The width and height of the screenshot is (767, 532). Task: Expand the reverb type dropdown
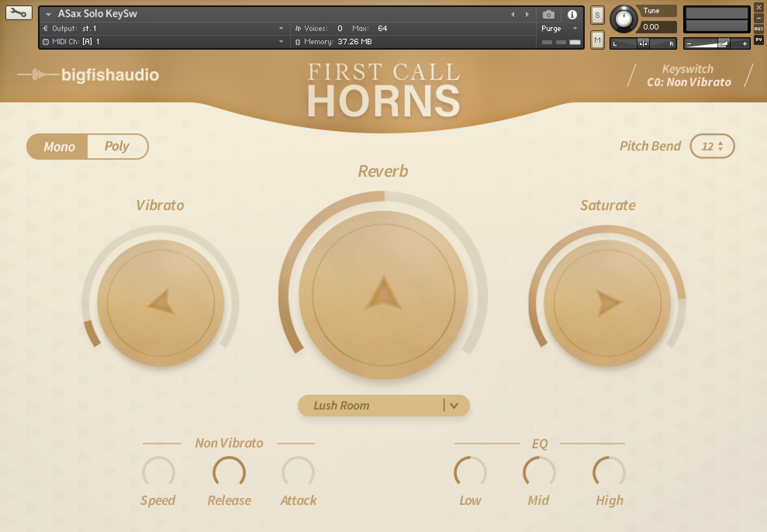point(454,406)
